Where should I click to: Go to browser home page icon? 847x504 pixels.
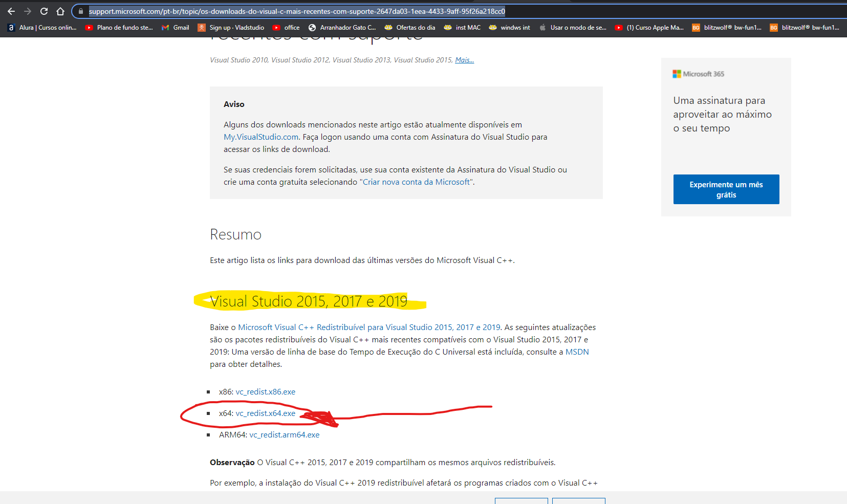coord(60,11)
